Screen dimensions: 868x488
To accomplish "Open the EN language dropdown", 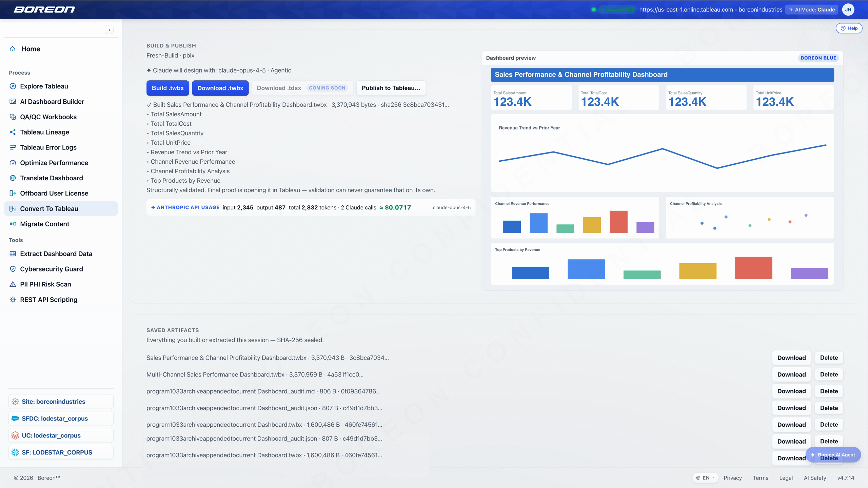I will pos(705,478).
